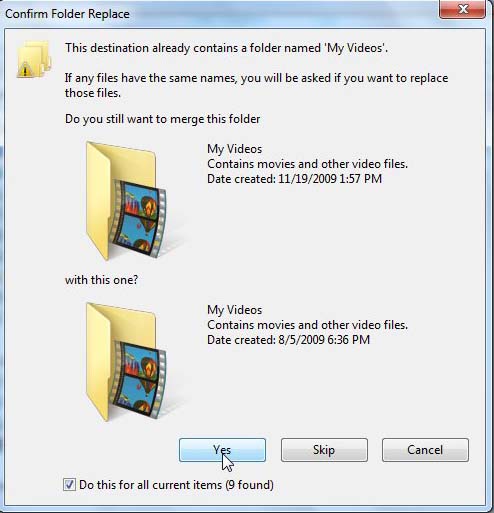494x513 pixels.
Task: Click the first 'My Videos' folder name text
Action: click(235, 149)
